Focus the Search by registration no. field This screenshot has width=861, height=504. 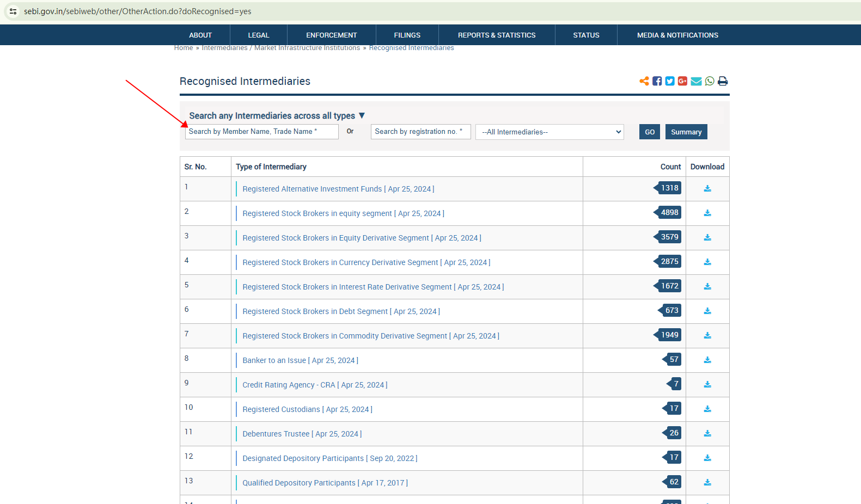pos(420,132)
